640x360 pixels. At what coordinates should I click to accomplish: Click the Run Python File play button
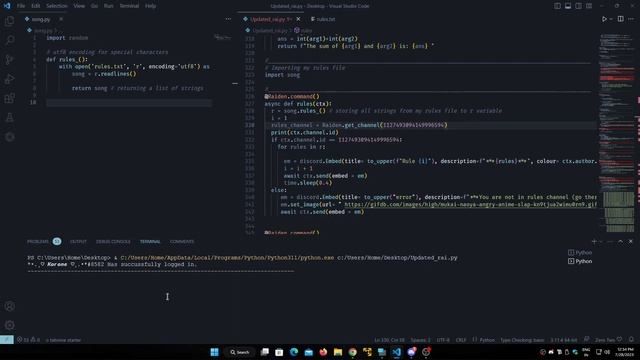pos(604,19)
